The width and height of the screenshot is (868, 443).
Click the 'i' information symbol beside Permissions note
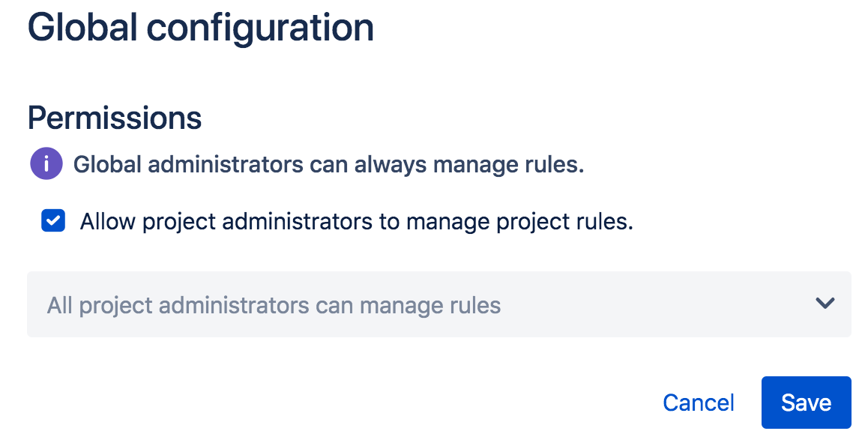46,164
